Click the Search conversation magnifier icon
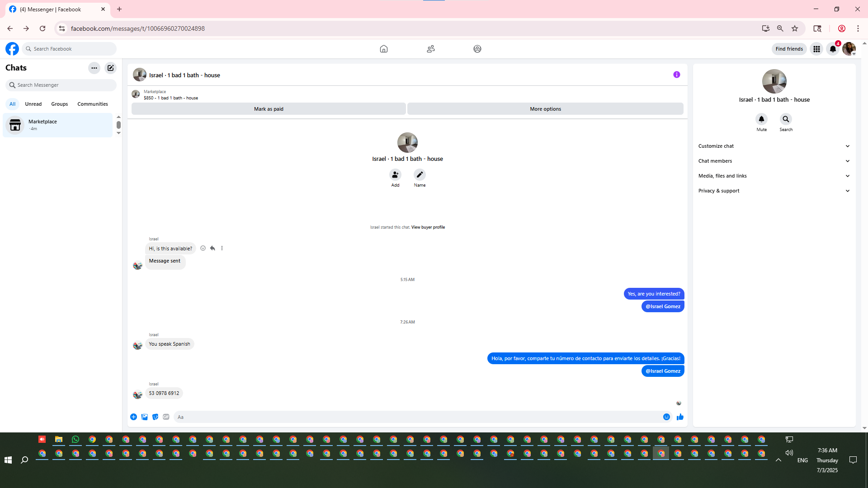This screenshot has height=488, width=868. [786, 119]
